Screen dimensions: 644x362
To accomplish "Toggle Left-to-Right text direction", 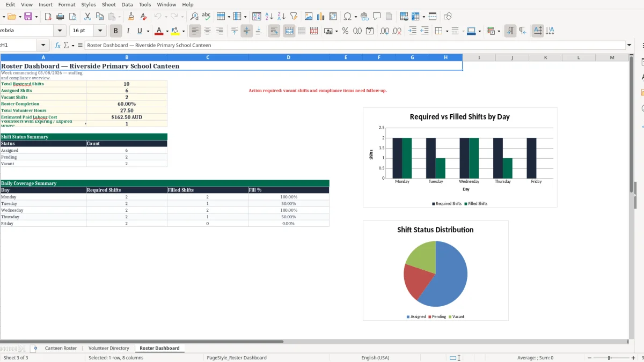I will tap(510, 31).
